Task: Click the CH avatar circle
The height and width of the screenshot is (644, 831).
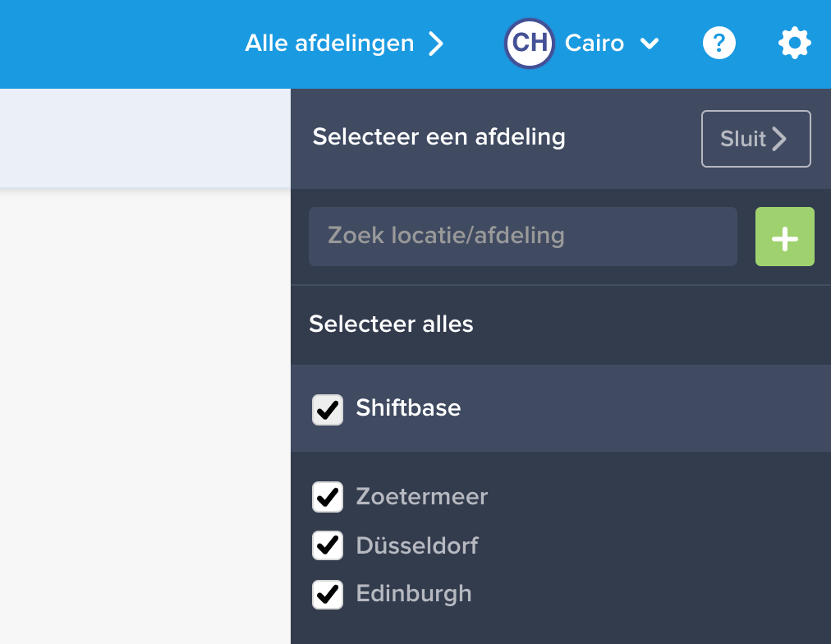Action: pyautogui.click(x=530, y=43)
